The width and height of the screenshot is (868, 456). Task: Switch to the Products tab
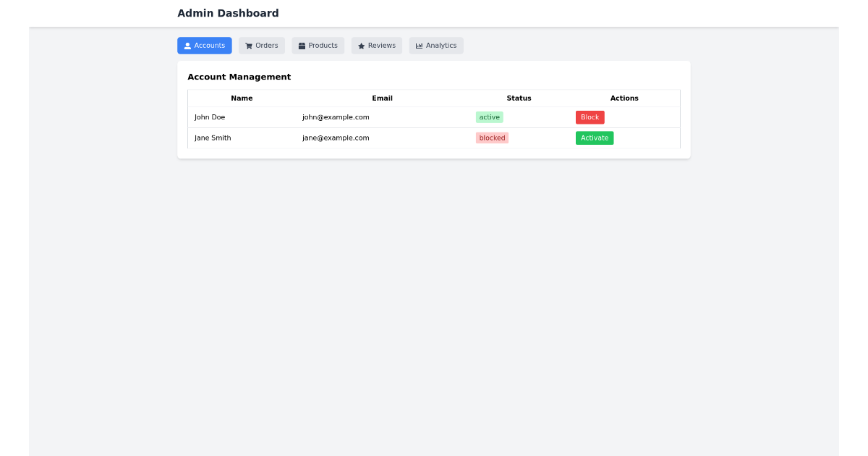[318, 45]
